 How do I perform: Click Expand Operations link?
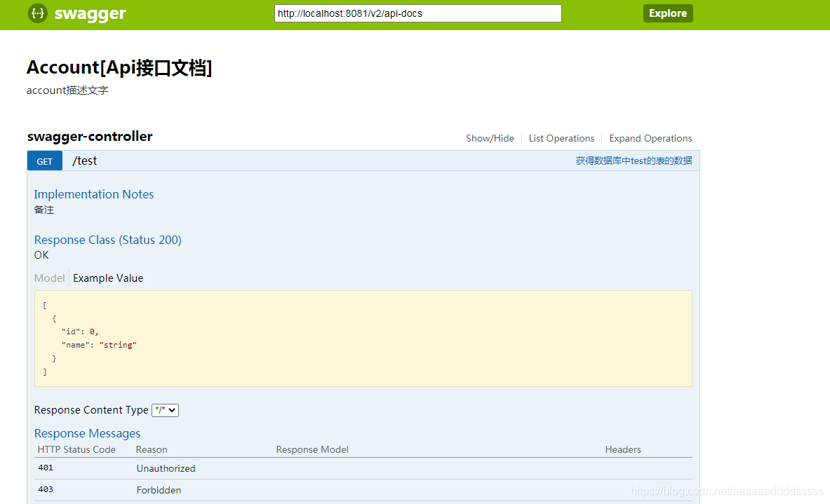click(x=650, y=138)
